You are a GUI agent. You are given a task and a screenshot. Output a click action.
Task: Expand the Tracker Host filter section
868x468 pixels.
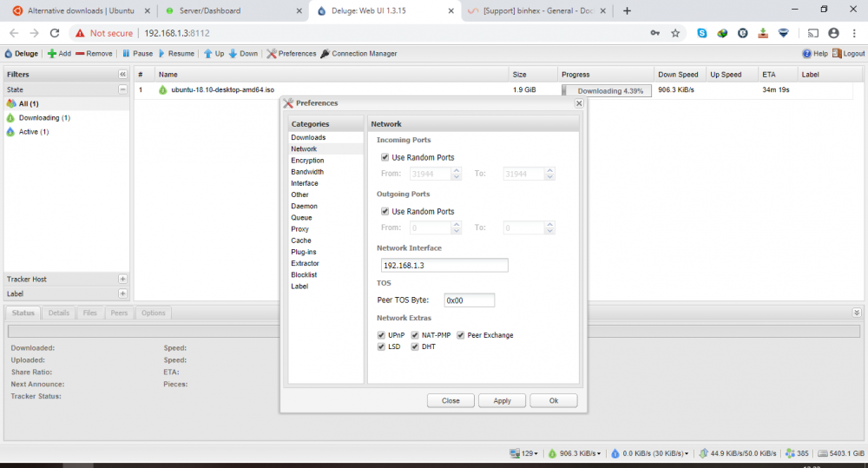[122, 279]
